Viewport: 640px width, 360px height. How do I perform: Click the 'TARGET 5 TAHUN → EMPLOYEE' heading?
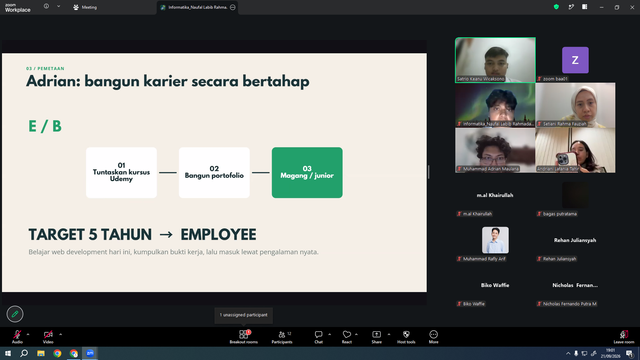tap(142, 235)
